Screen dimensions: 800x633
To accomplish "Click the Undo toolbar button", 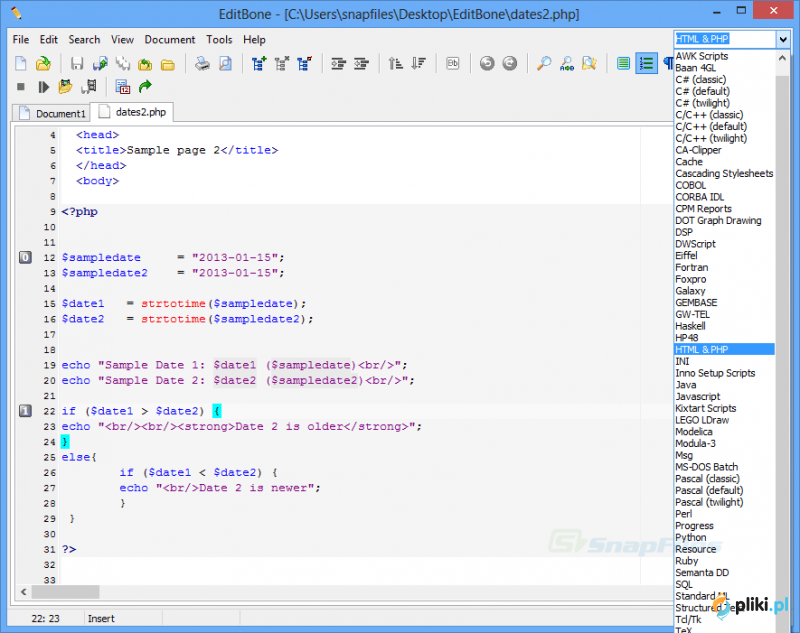I will pos(487,64).
